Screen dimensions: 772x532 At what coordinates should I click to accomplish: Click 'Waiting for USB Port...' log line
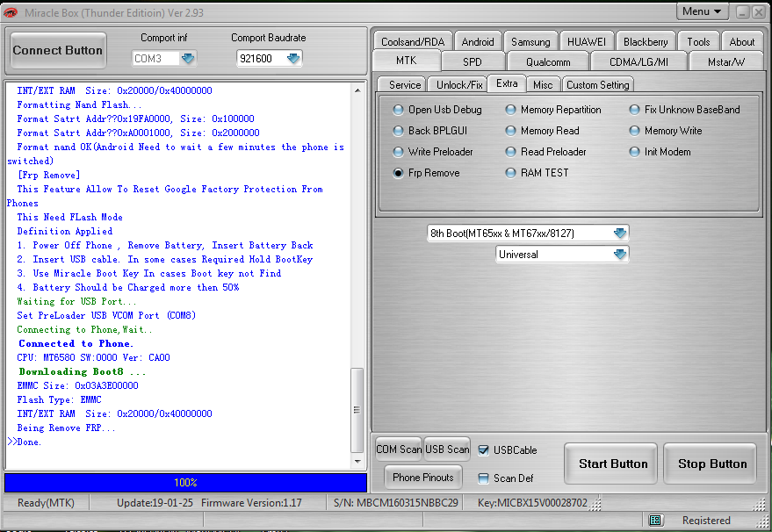(x=76, y=302)
